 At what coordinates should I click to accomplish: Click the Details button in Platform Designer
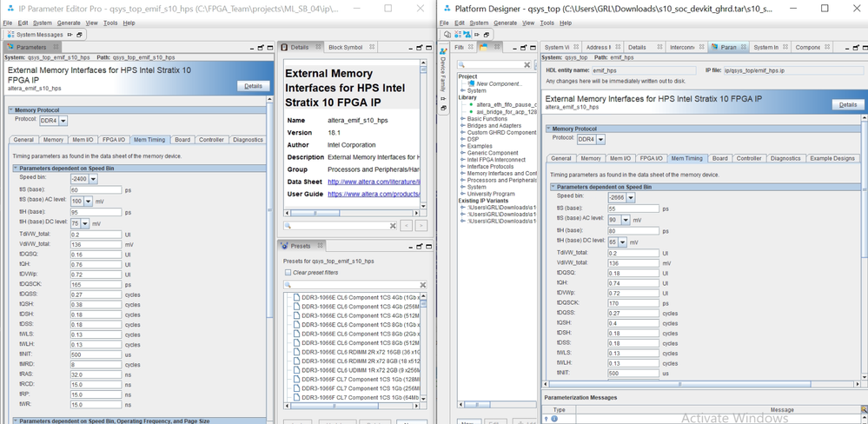pos(847,104)
